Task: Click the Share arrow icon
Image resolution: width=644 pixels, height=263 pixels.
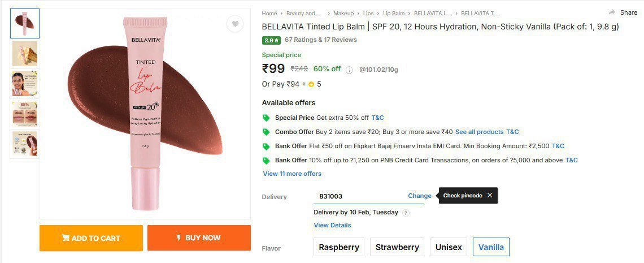Action: click(x=612, y=12)
